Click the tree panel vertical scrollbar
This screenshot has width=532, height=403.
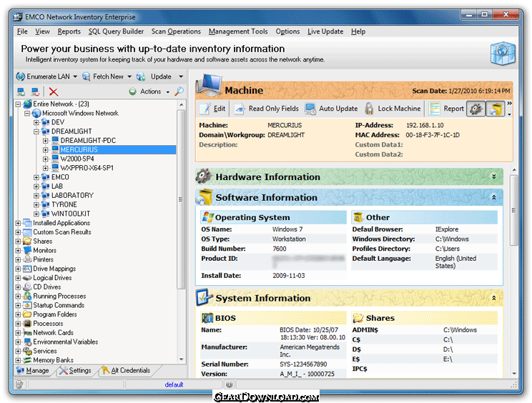coord(181,199)
